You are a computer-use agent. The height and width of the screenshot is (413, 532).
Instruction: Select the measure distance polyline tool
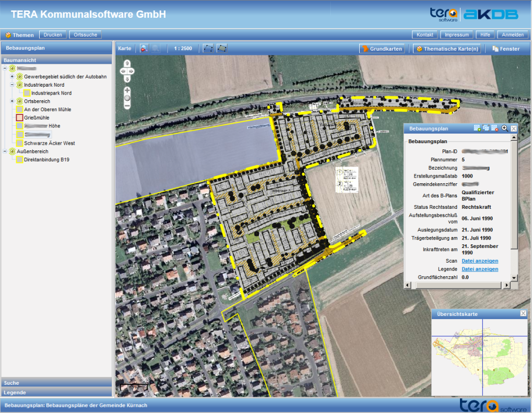tap(208, 49)
